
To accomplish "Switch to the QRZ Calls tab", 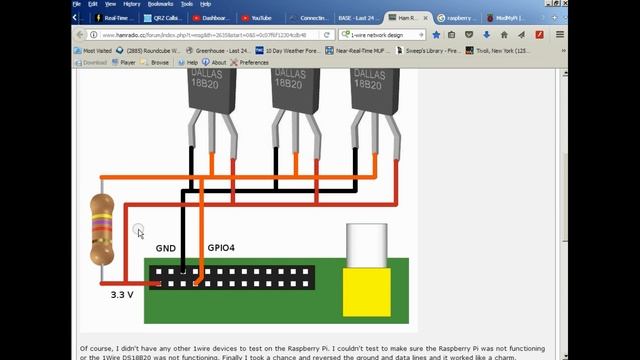I will tap(163, 18).
